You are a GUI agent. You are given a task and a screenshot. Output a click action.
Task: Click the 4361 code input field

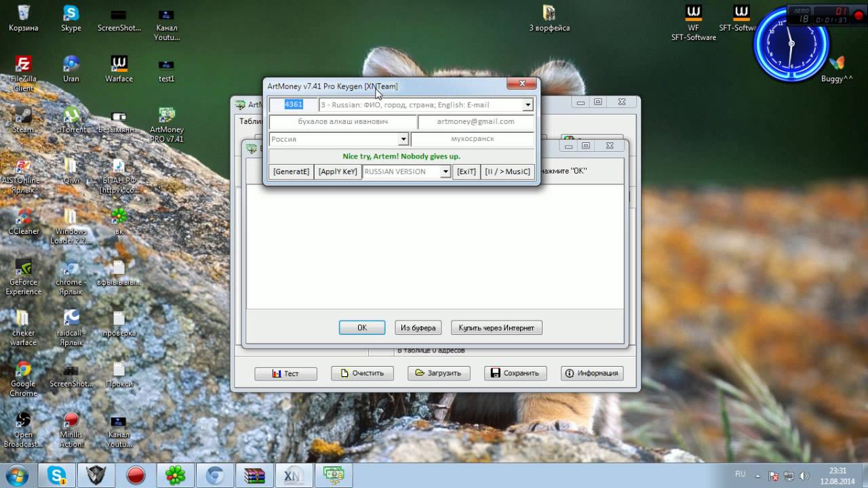(293, 104)
